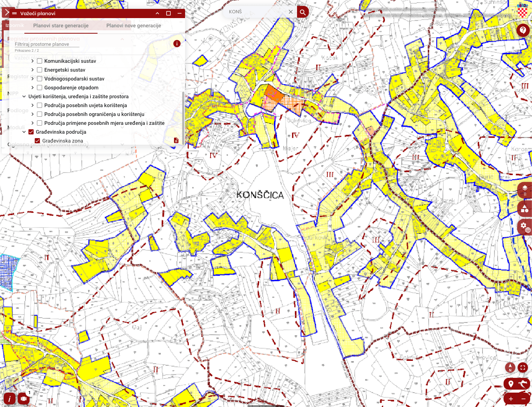The image size is (532, 407).
Task: Minimize the Važeći planovi panel
Action: point(180,13)
